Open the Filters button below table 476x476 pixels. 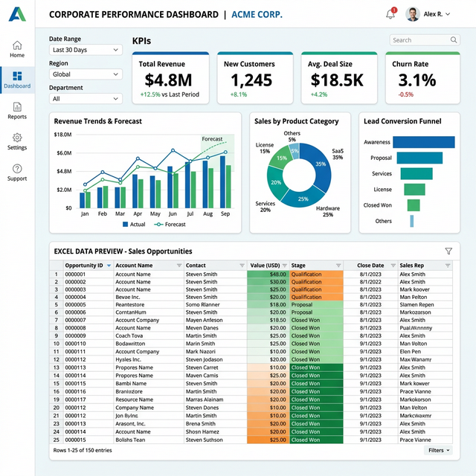[x=438, y=450]
